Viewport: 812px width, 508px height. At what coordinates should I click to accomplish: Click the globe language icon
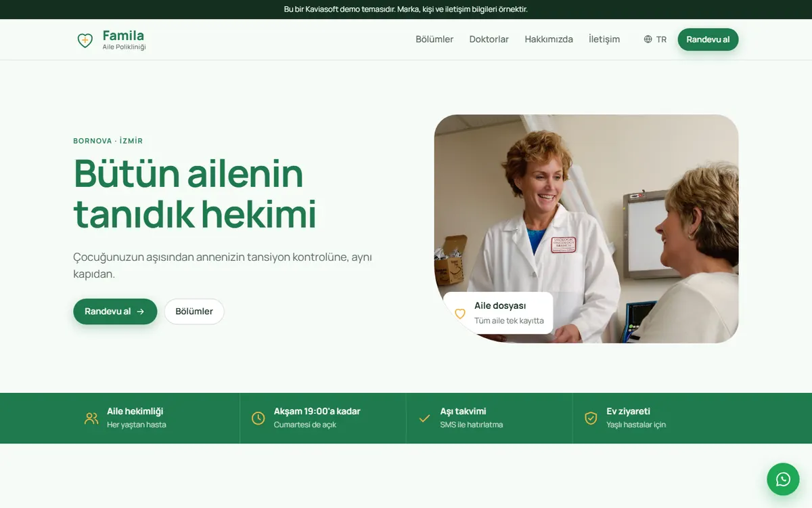(648, 39)
